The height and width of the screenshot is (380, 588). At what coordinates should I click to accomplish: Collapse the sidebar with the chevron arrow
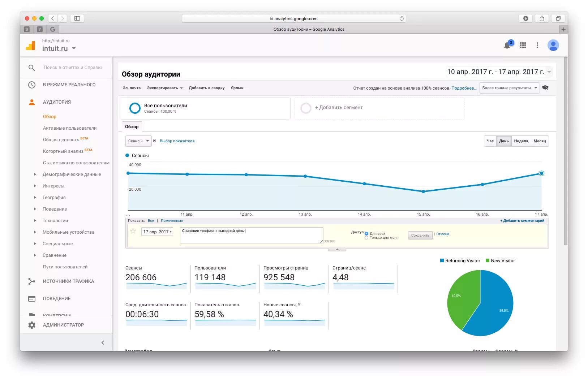click(x=103, y=342)
